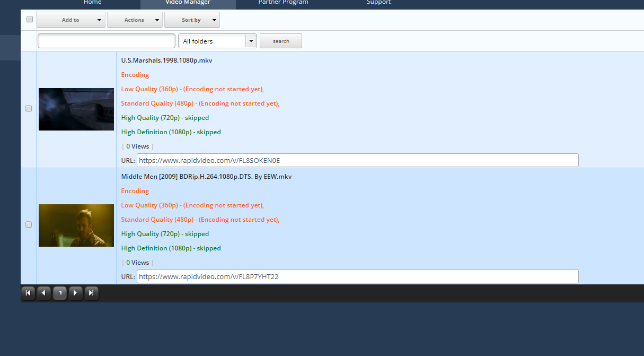Open the Partner Program tab

click(283, 3)
